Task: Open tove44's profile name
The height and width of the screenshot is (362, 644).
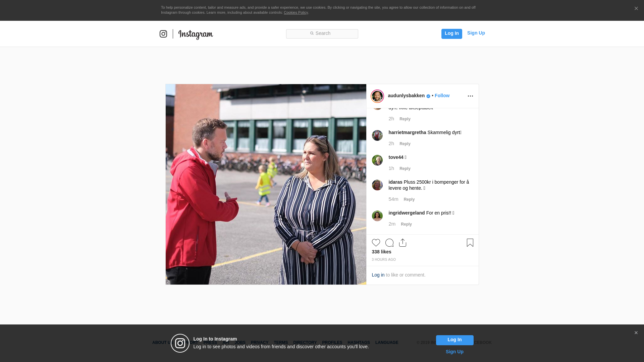Action: (396, 157)
